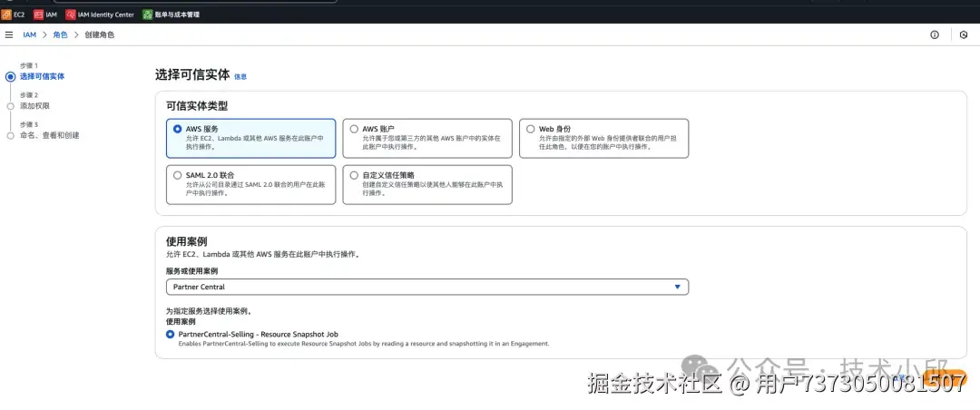Open the IAM shortcut in favorites bar
Screen dimensions: 980x410
tap(45, 15)
